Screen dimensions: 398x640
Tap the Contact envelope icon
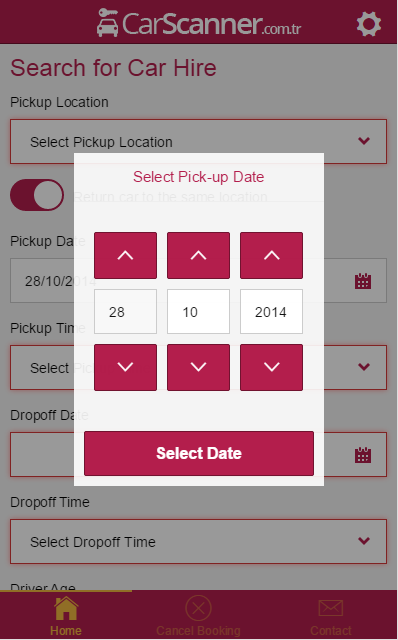tap(331, 608)
